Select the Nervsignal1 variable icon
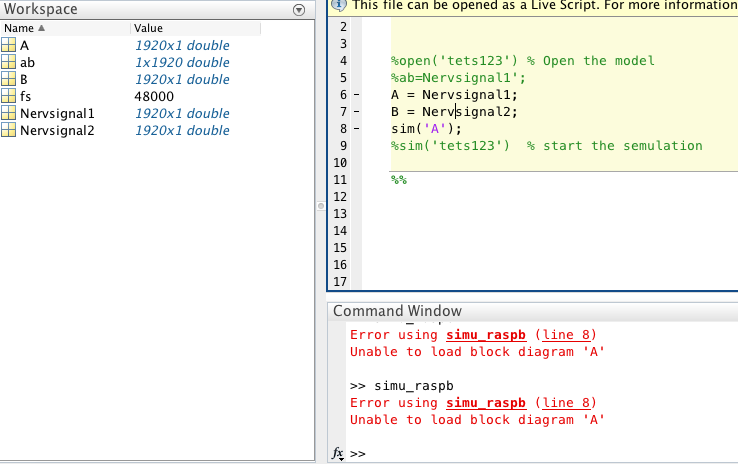Viewport: 738px width, 464px height. [x=9, y=114]
